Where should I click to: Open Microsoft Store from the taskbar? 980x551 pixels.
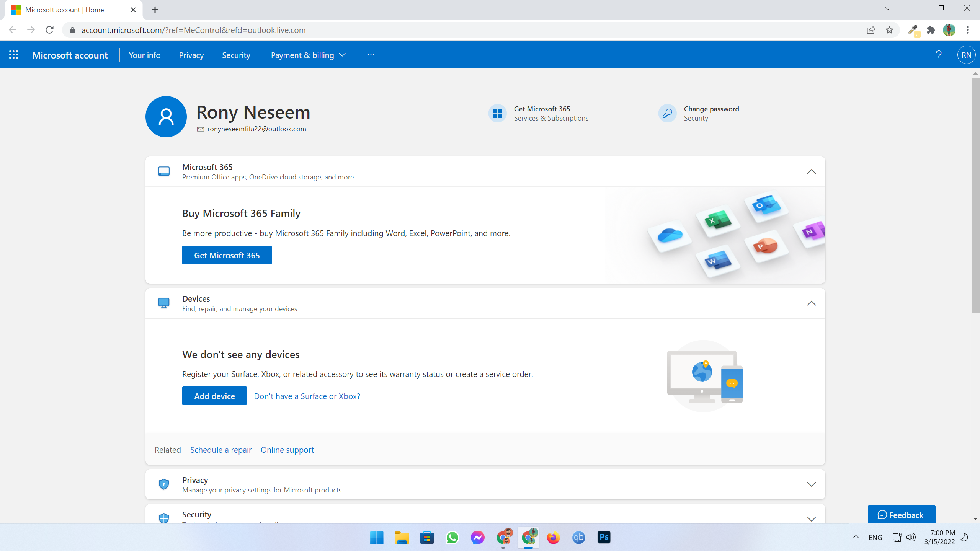coord(427,538)
